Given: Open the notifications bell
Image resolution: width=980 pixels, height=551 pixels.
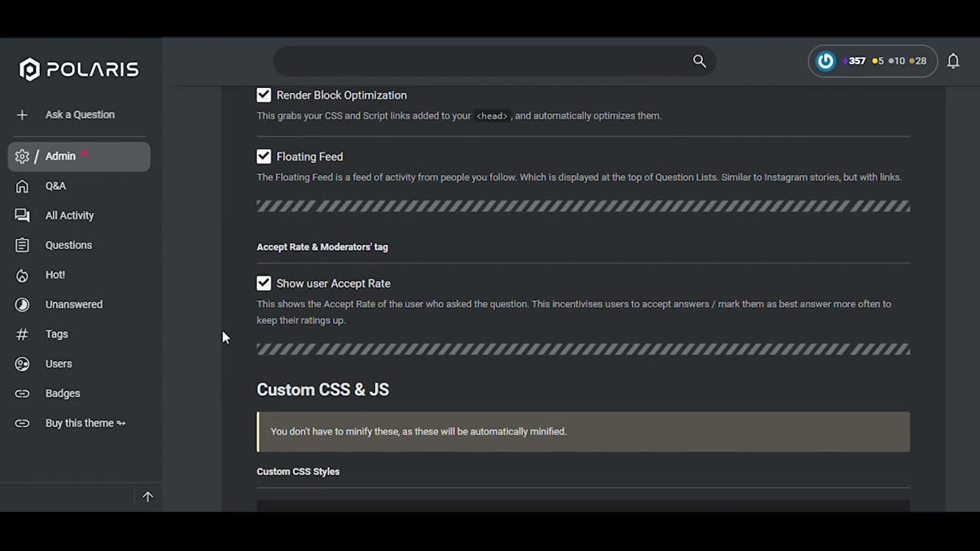Looking at the screenshot, I should pos(953,61).
